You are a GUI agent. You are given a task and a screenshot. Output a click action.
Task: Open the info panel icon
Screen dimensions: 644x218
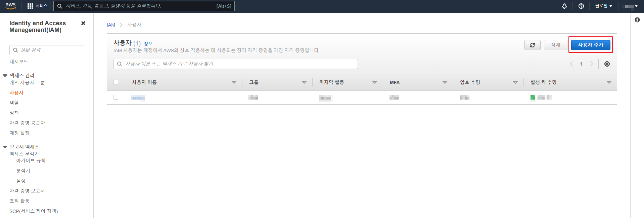point(637,20)
